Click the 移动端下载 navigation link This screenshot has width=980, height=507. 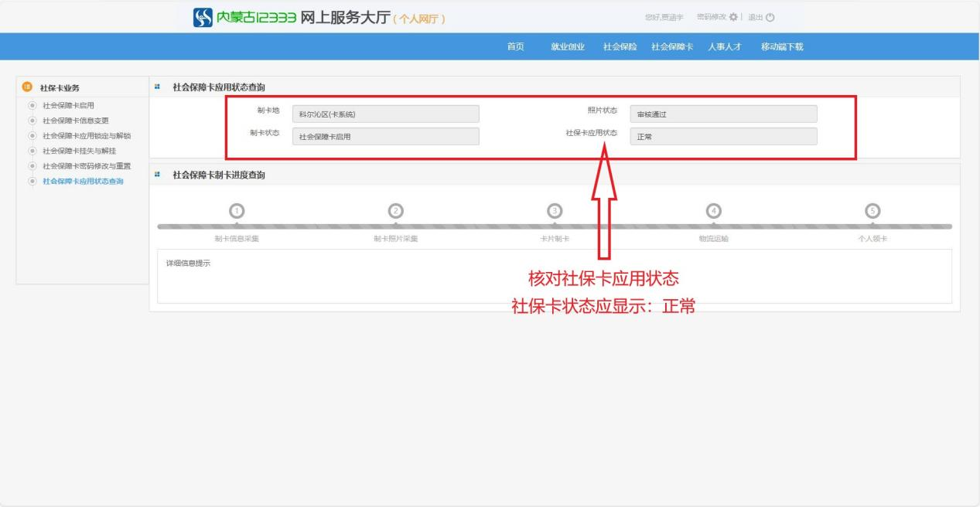tap(782, 47)
